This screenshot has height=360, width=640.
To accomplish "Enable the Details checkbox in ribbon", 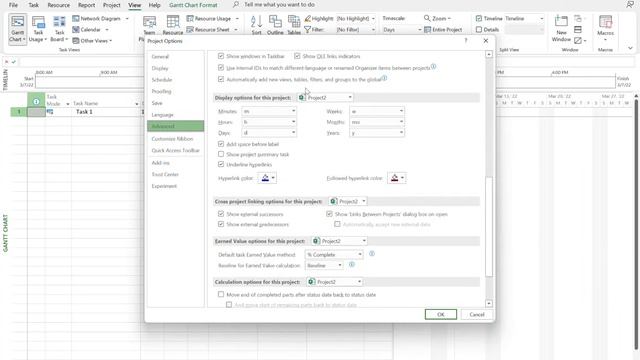I will coord(479,30).
